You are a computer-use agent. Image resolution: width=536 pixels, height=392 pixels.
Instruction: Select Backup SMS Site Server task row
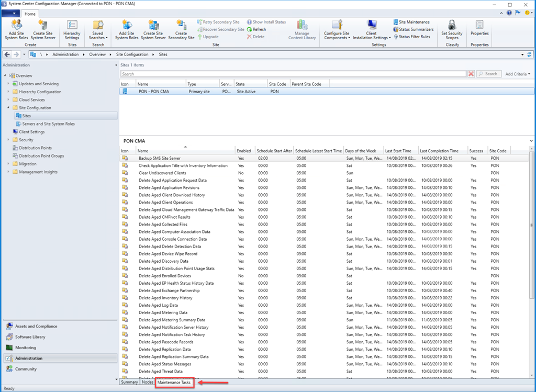pos(160,158)
